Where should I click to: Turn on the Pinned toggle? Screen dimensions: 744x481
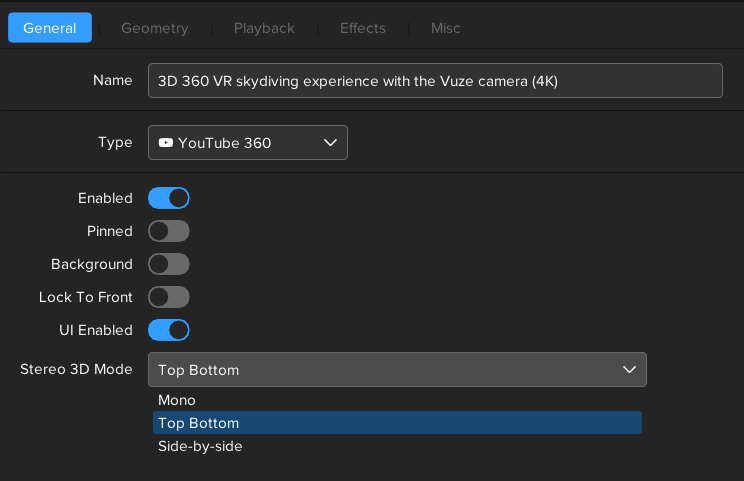click(x=169, y=231)
